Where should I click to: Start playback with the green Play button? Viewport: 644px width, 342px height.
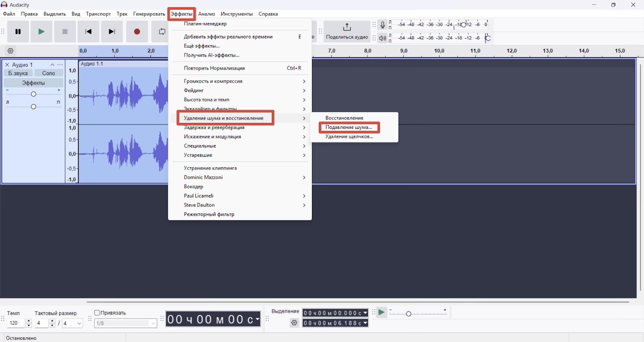pyautogui.click(x=41, y=32)
